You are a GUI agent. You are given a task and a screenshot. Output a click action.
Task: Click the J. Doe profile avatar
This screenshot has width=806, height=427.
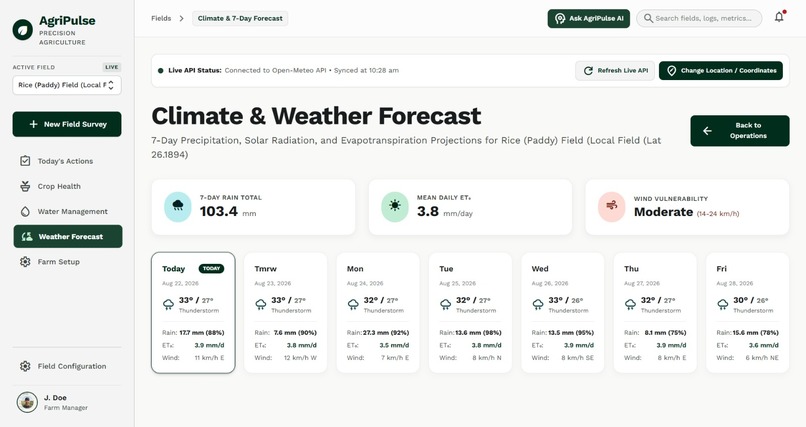27,402
